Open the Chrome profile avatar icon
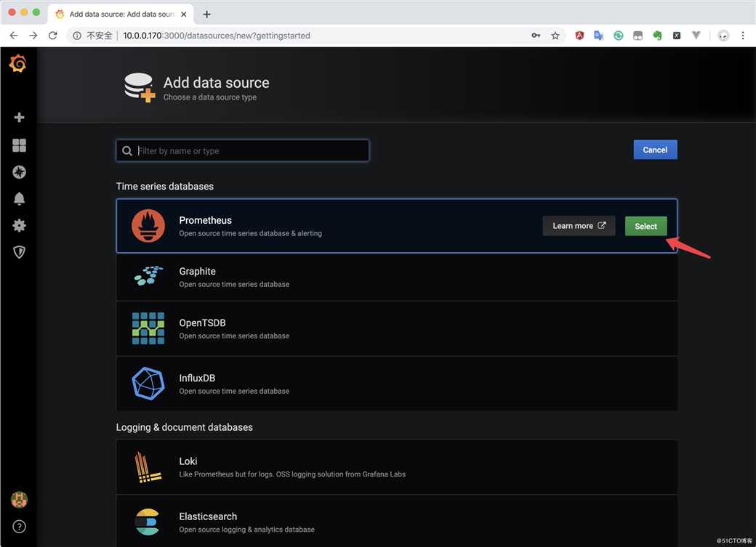The width and height of the screenshot is (756, 547). 723,35
